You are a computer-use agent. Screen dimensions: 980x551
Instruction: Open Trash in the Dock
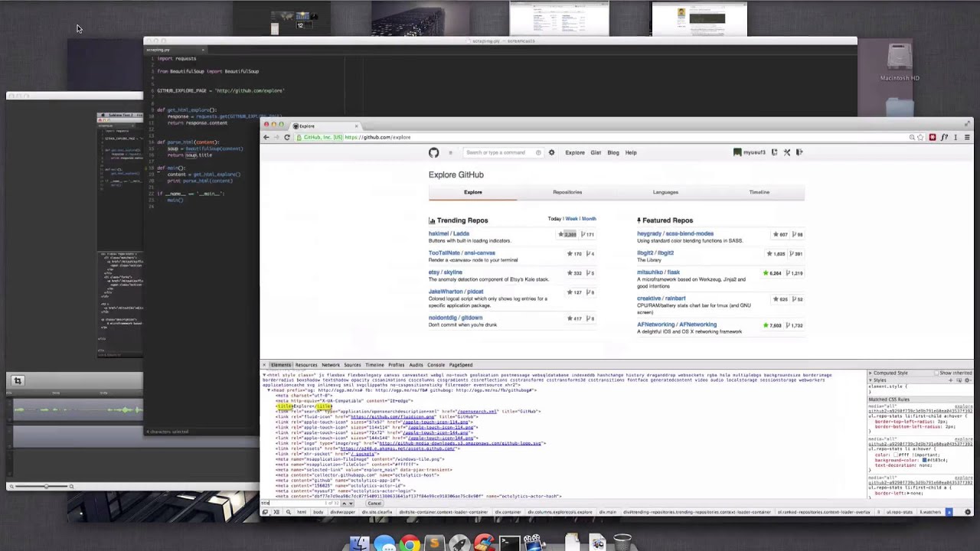pyautogui.click(x=622, y=543)
